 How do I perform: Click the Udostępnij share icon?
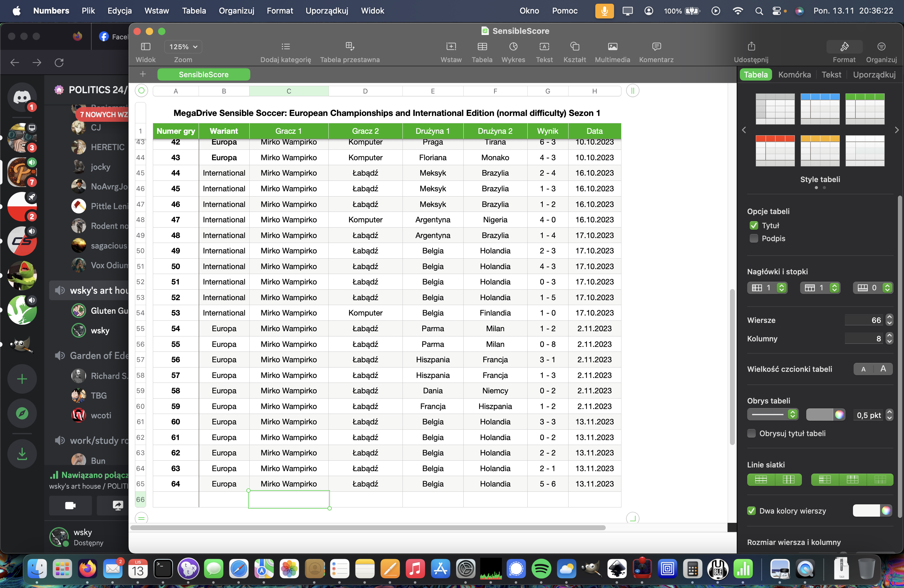(751, 47)
